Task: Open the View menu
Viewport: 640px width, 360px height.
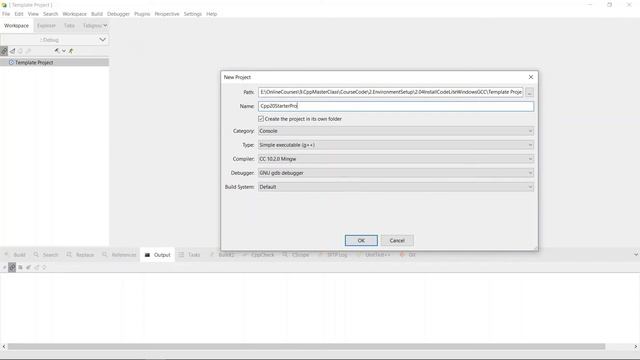Action: (33, 14)
